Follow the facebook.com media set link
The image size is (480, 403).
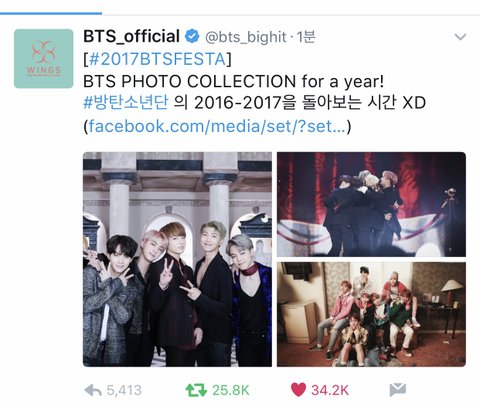tap(217, 126)
